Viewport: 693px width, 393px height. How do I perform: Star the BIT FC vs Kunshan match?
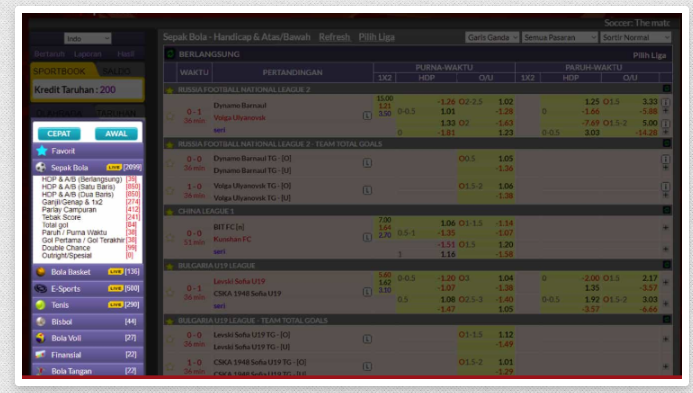click(170, 237)
